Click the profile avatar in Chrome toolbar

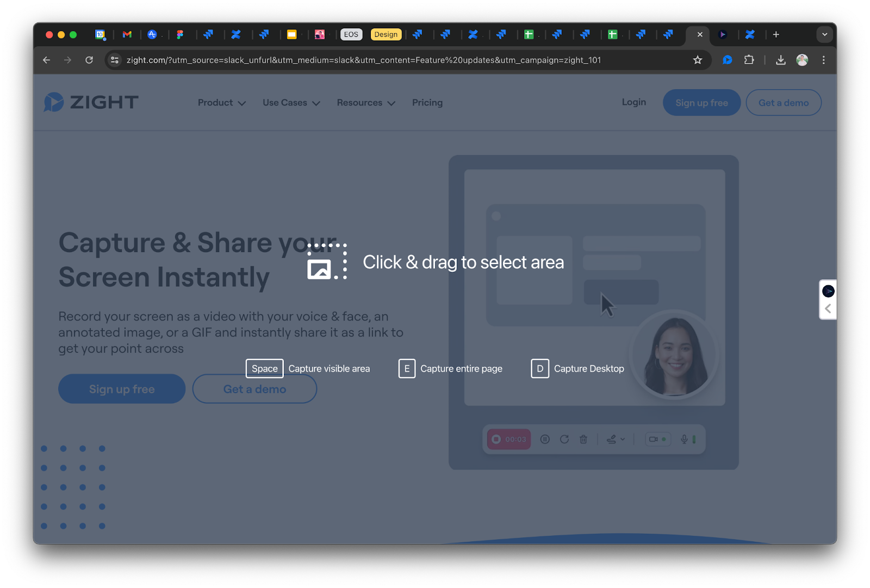[802, 60]
